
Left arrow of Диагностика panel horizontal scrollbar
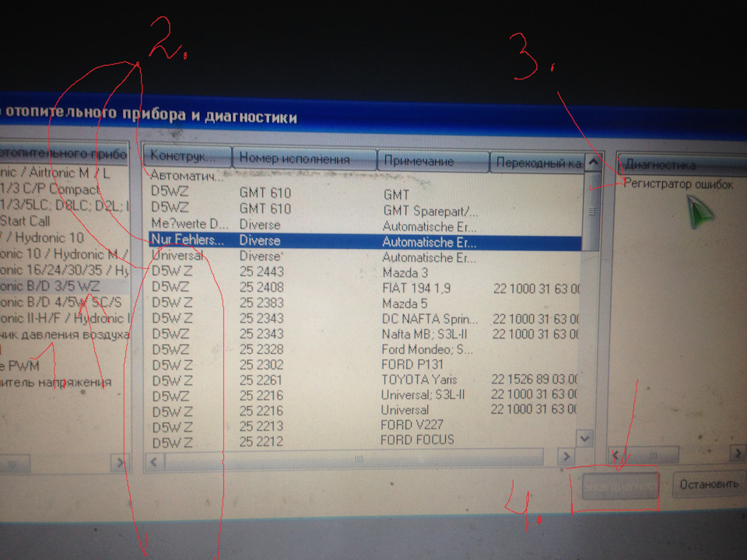(615, 455)
